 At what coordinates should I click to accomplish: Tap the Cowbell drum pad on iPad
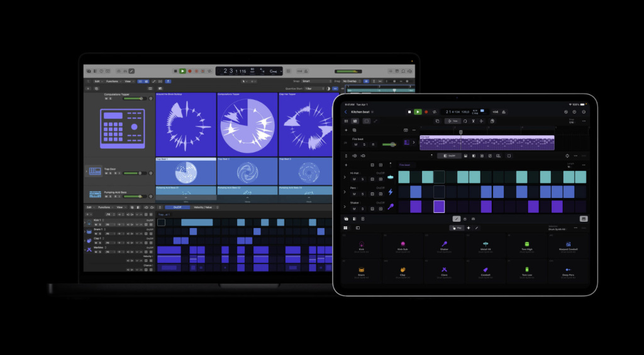[x=486, y=271]
